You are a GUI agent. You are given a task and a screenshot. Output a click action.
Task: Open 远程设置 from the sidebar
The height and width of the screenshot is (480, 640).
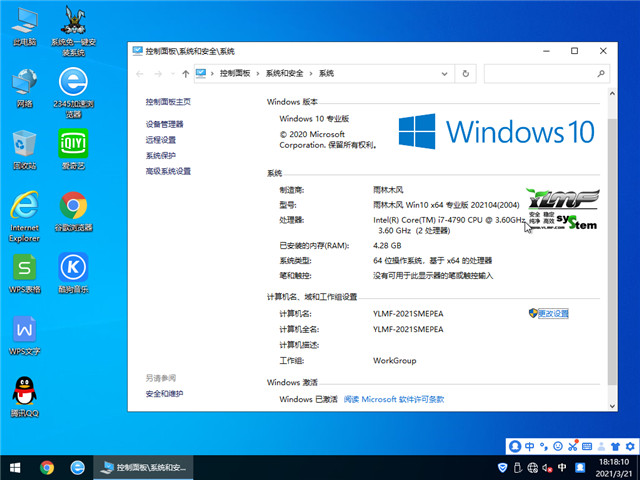tap(161, 140)
